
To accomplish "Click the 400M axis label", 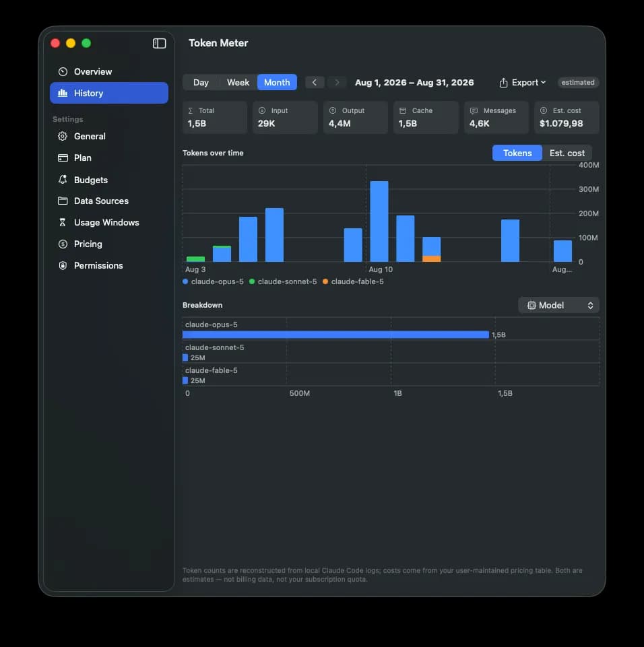I will (x=589, y=165).
